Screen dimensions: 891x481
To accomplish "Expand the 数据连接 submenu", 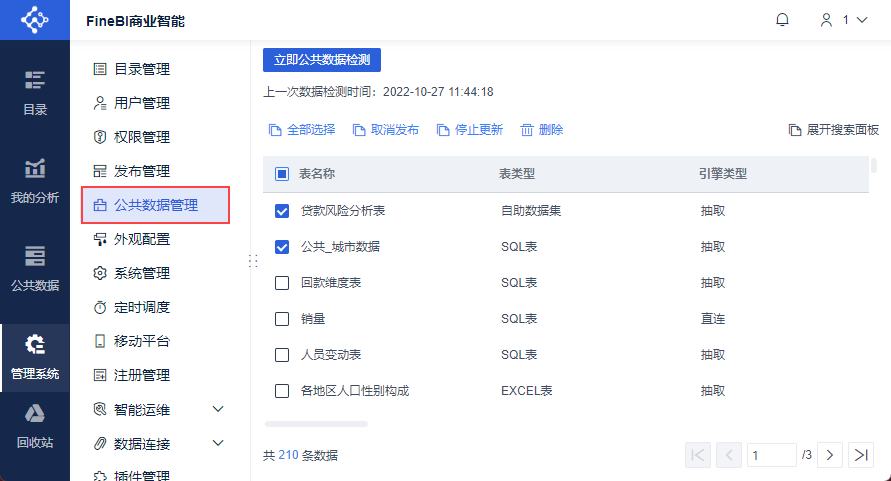I will [218, 443].
